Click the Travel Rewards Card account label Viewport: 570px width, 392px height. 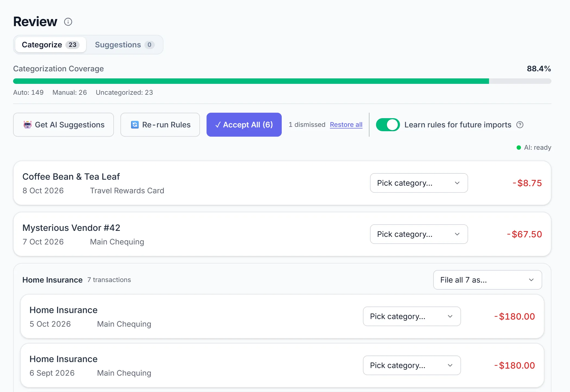coord(127,191)
